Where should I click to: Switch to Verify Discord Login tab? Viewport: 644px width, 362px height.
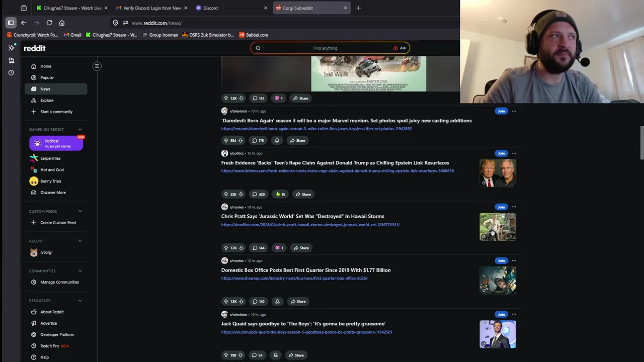point(151,8)
